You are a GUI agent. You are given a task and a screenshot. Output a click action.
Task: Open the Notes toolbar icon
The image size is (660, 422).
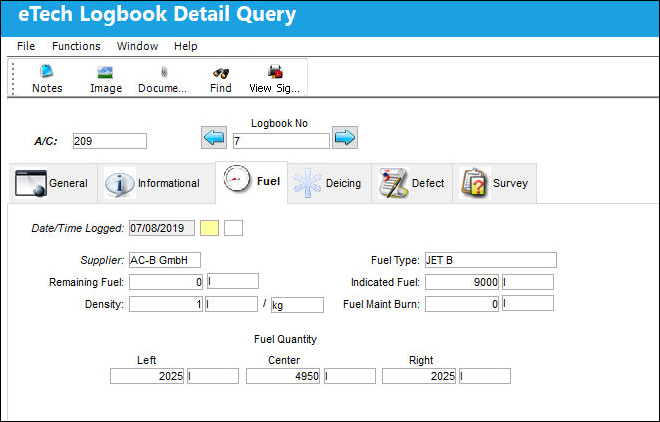click(46, 71)
